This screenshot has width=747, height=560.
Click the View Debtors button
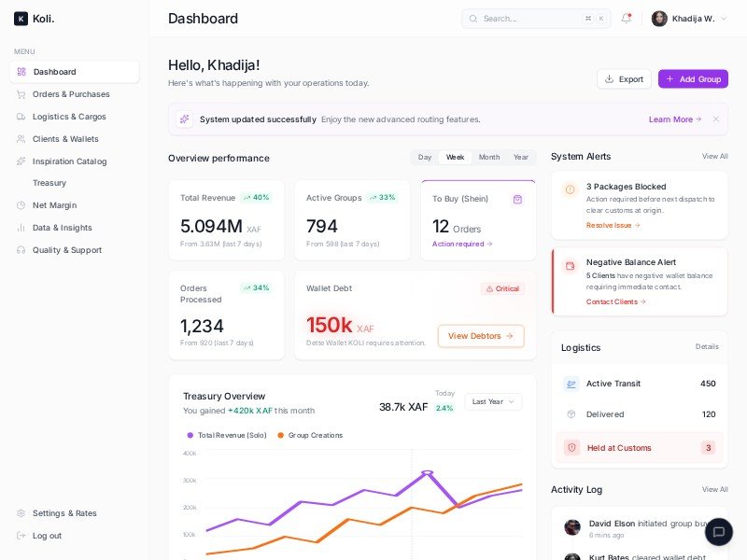pos(481,336)
